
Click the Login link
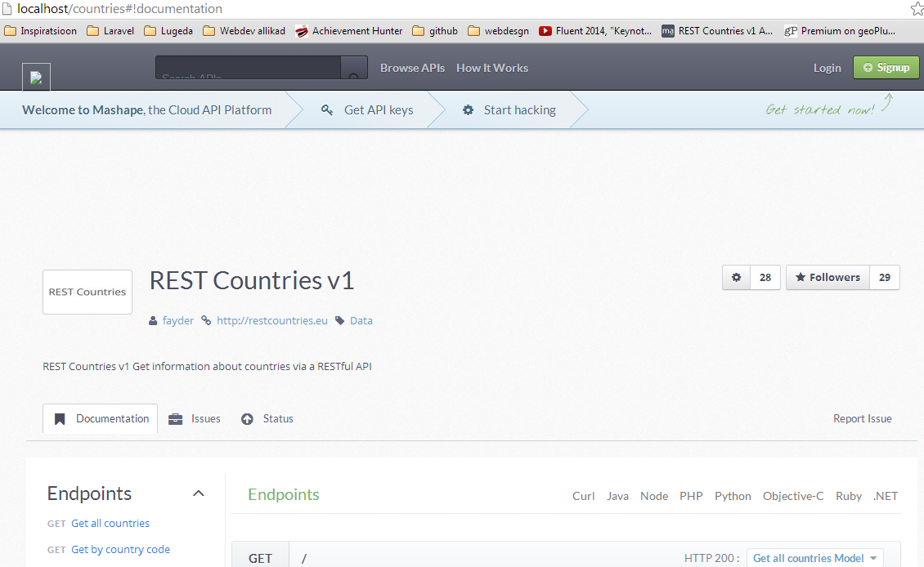pos(827,68)
